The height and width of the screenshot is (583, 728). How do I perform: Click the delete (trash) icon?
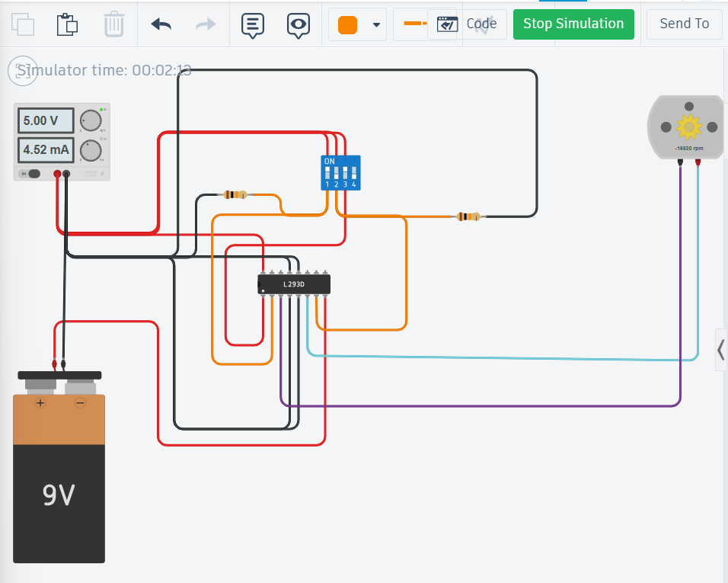pos(114,24)
